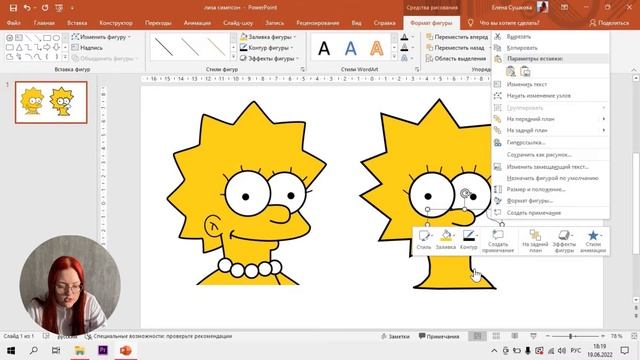Viewport: 640px width, 360px height.
Task: Open the Изменить фигуру dropdown
Action: tap(101, 37)
